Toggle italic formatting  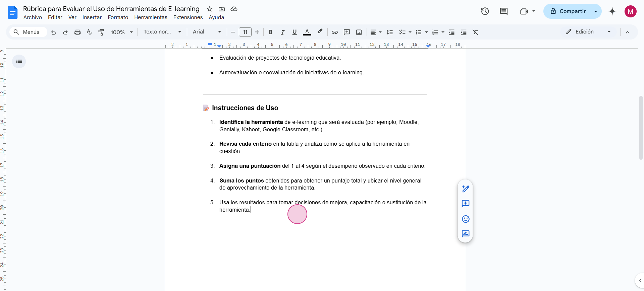(282, 32)
